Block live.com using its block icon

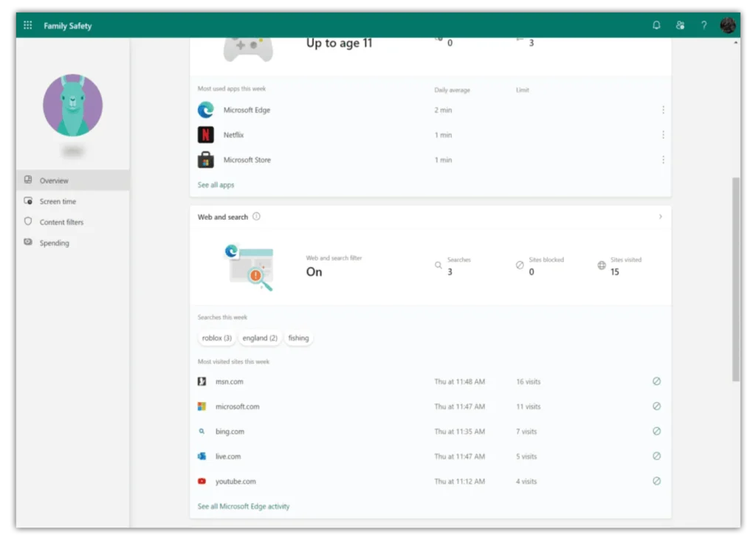[x=656, y=456]
